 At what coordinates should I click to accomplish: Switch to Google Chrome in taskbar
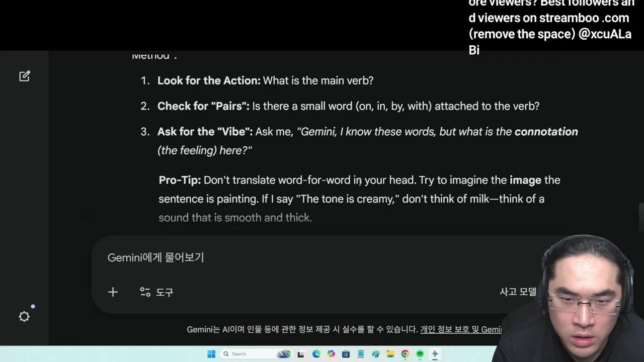405,354
